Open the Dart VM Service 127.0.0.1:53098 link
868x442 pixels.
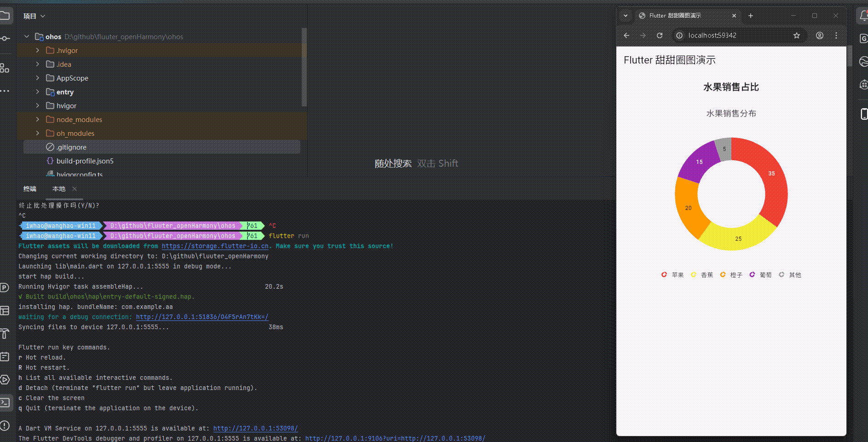click(256, 428)
